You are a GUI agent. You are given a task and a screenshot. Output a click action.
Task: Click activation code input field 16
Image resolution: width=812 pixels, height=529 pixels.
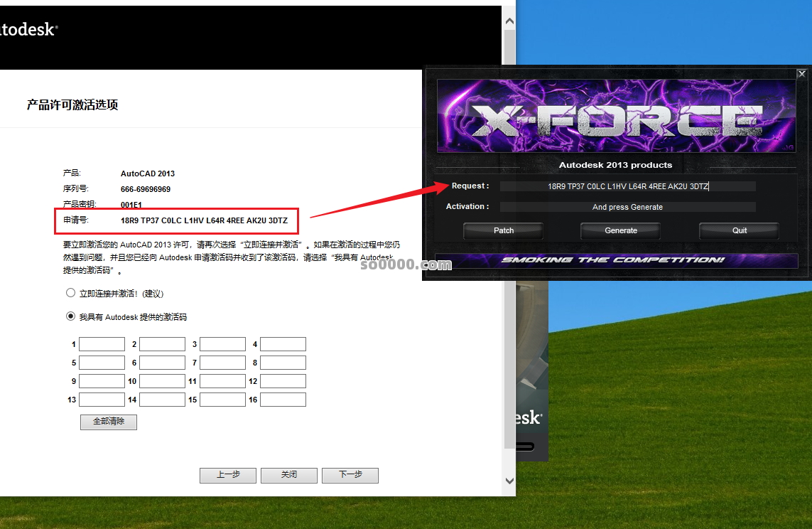283,400
